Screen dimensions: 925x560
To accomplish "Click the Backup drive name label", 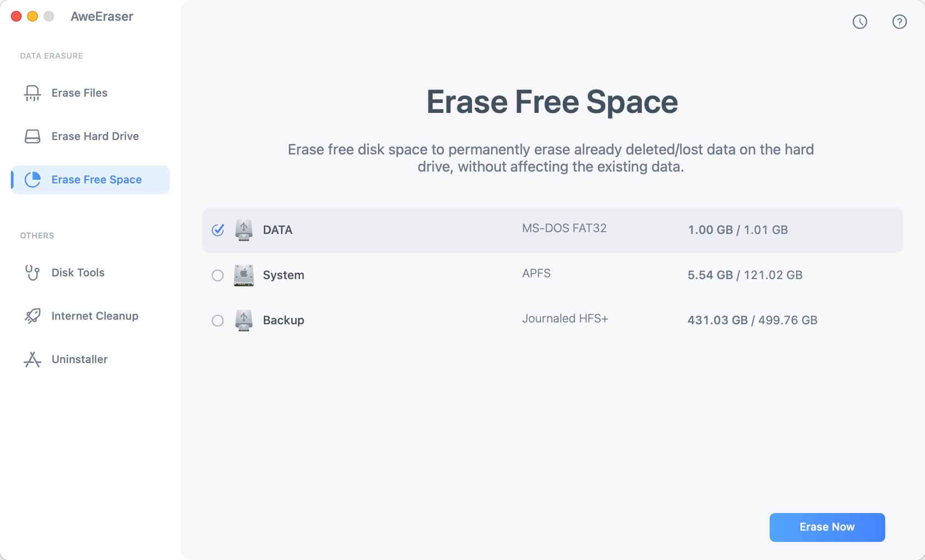I will [283, 320].
